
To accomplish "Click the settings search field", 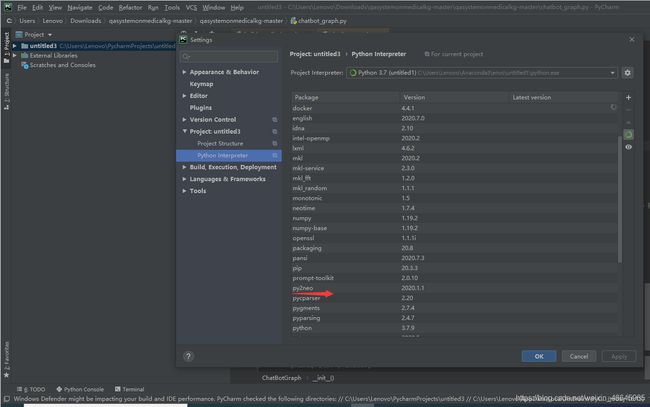I will (x=229, y=56).
